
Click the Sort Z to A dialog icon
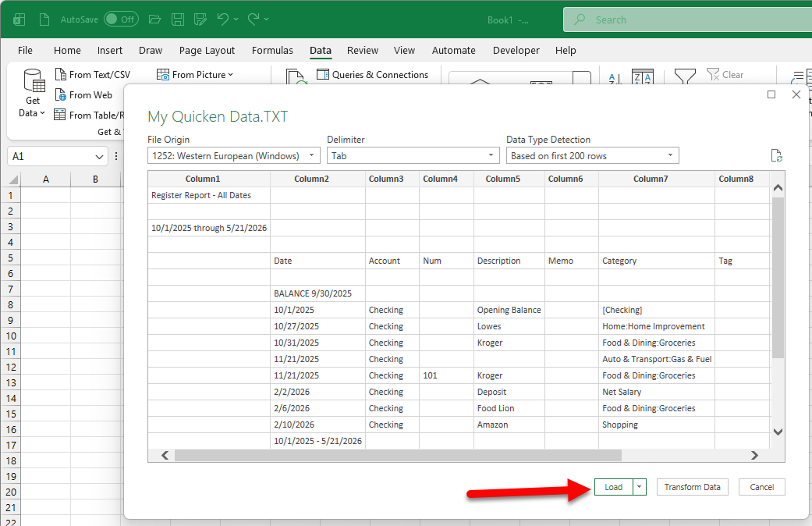point(643,76)
